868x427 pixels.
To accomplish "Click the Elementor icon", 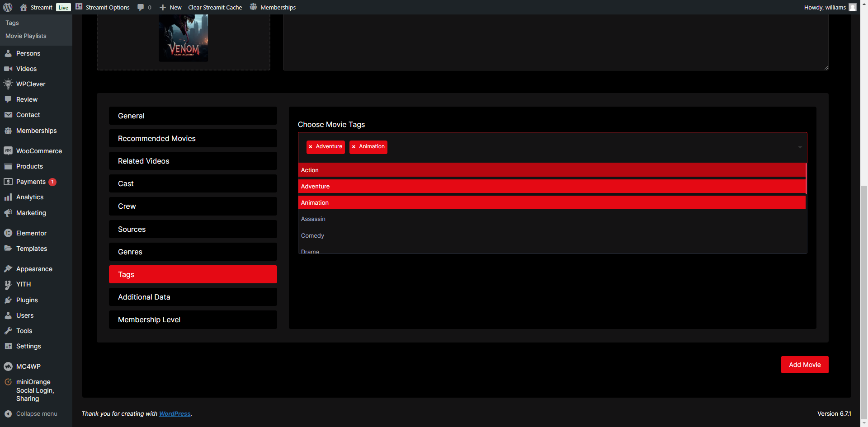I will (x=8, y=233).
